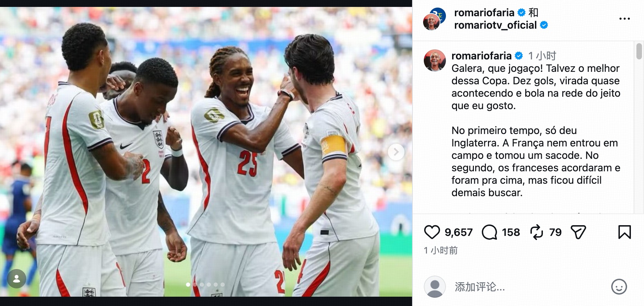Open romariotv_oficial profile link

point(495,25)
